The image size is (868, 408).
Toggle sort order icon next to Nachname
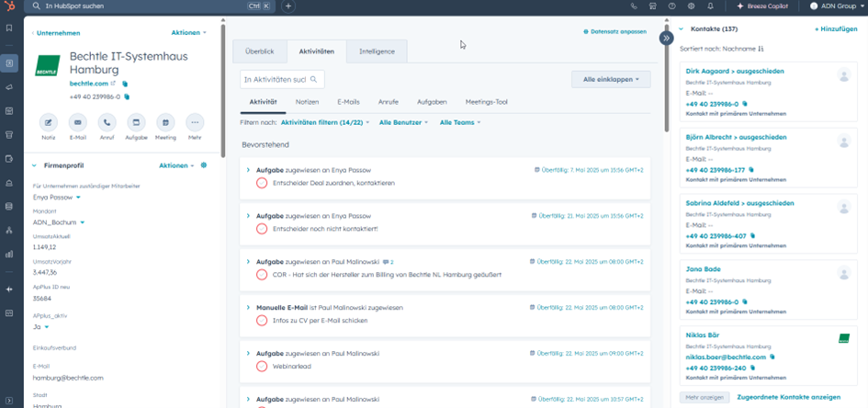pyautogui.click(x=761, y=50)
